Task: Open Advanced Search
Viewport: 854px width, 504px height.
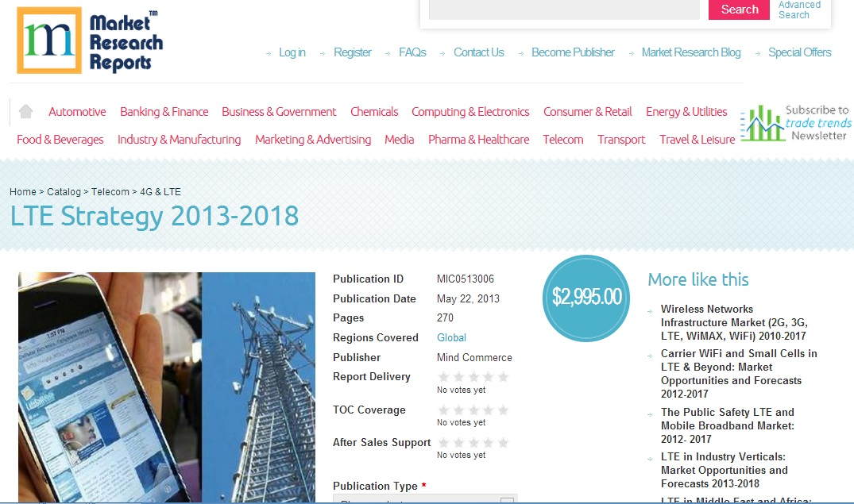Action: (798, 9)
